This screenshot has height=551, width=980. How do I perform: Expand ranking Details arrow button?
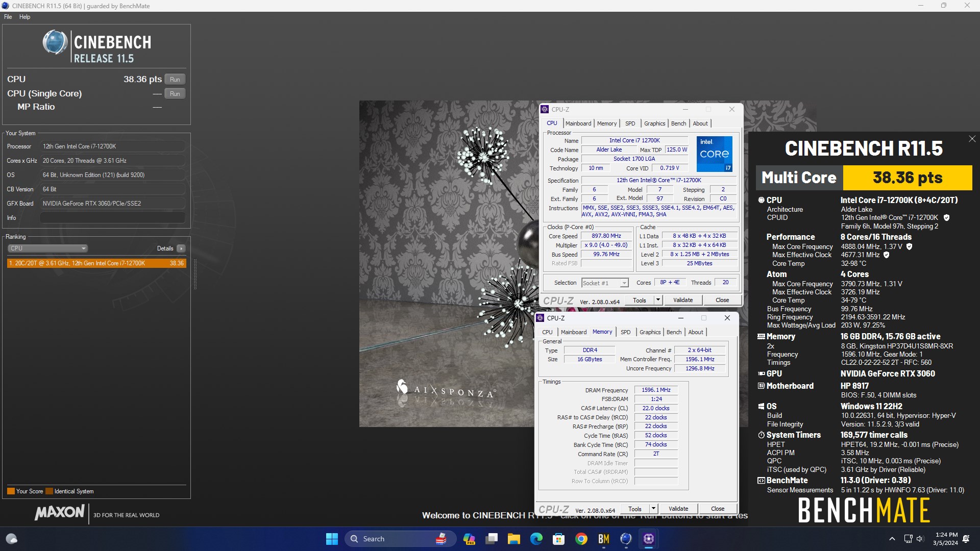tap(181, 248)
